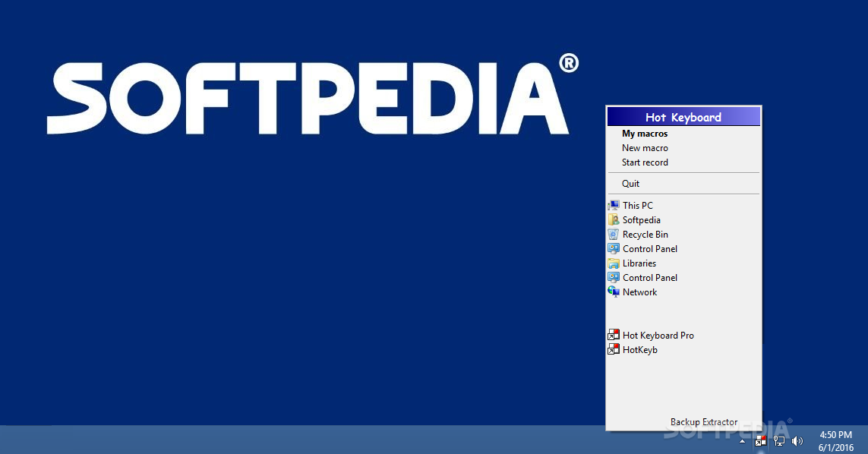Screen dimensions: 868x454
Task: Click the Recycle Bin icon
Action: pos(614,234)
